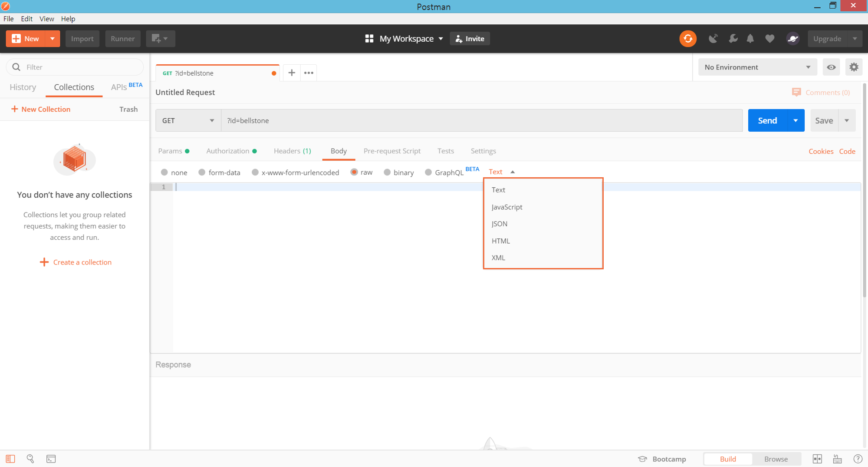Click the blue Send button

point(767,120)
